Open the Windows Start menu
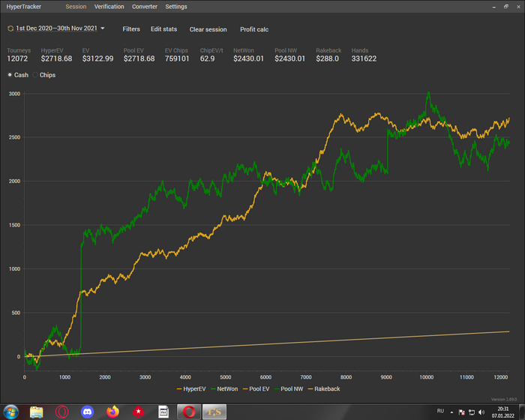The width and height of the screenshot is (525, 420). coord(10,412)
